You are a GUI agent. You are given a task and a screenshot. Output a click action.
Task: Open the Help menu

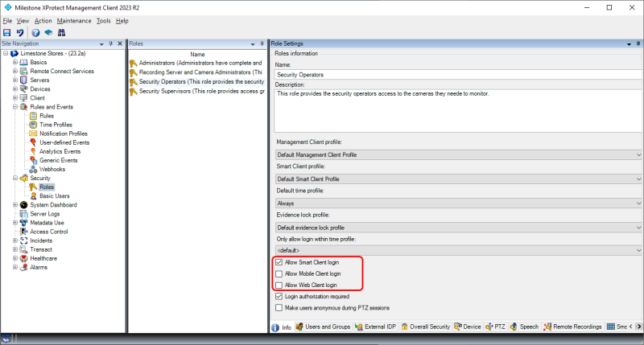click(x=122, y=21)
